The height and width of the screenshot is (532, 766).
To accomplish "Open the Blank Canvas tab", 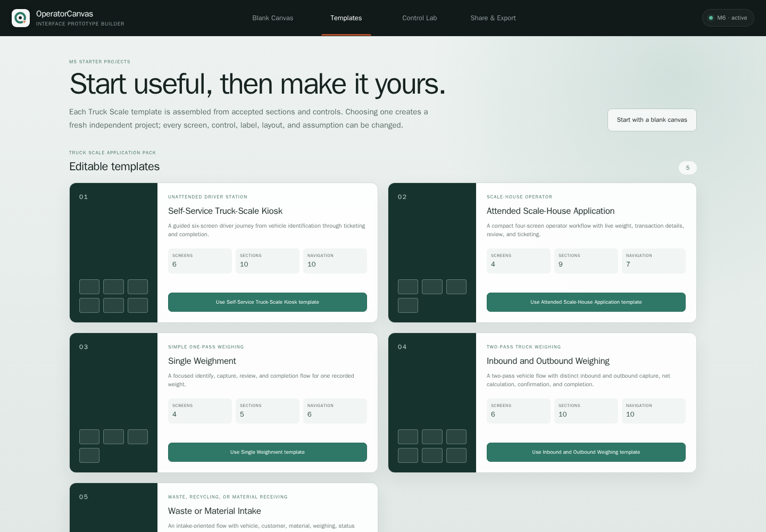I will (273, 18).
